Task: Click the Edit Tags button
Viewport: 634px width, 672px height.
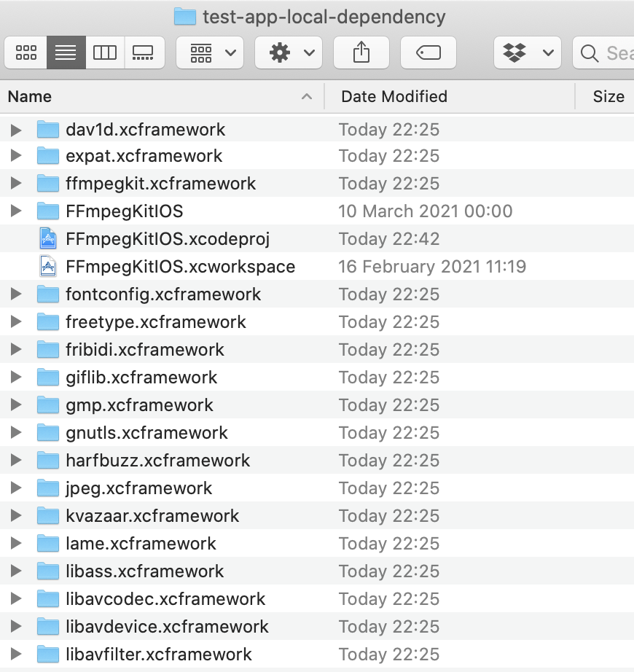Action: [428, 52]
